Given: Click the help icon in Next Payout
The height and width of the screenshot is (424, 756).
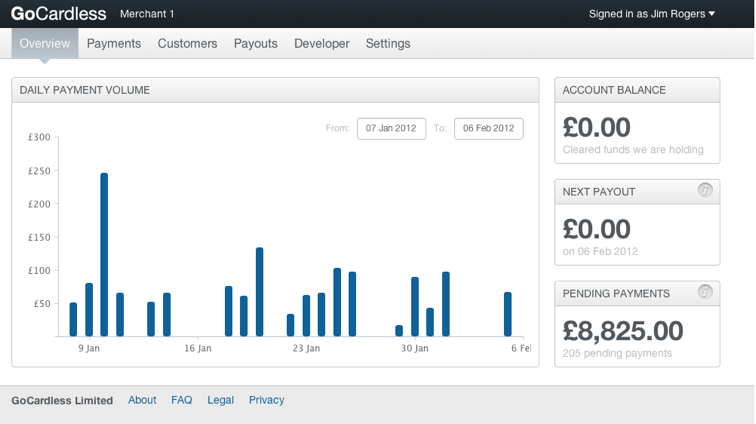Looking at the screenshot, I should pyautogui.click(x=705, y=190).
